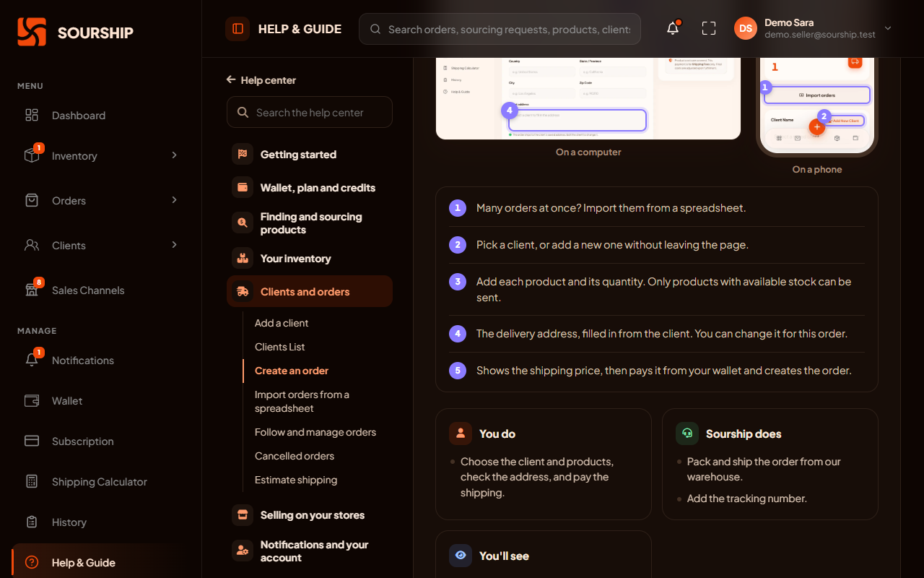Expand the Clients submenu chevron
Screen dimensions: 924x578
click(x=174, y=245)
